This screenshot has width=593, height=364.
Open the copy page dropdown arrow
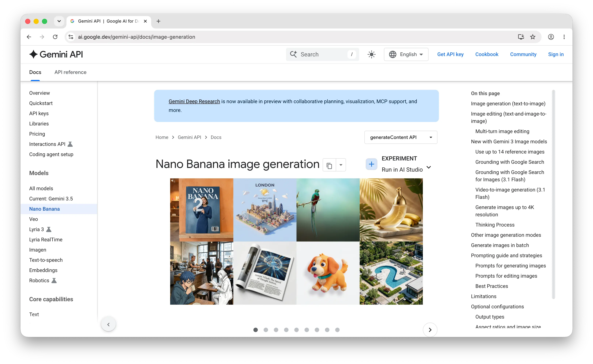click(341, 165)
